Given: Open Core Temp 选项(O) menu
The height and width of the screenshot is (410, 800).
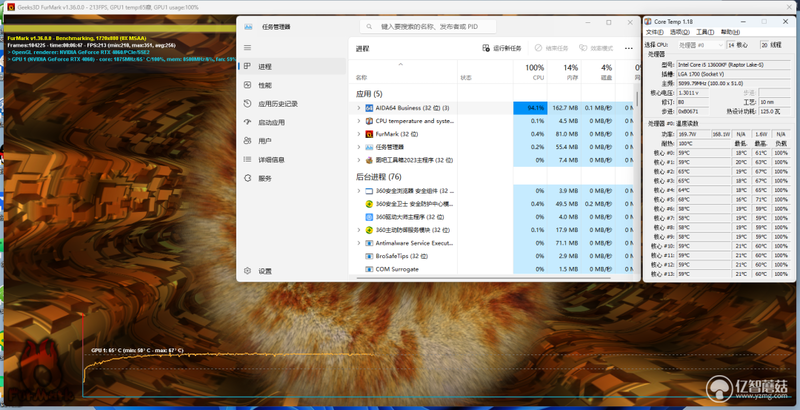Looking at the screenshot, I should pyautogui.click(x=679, y=32).
